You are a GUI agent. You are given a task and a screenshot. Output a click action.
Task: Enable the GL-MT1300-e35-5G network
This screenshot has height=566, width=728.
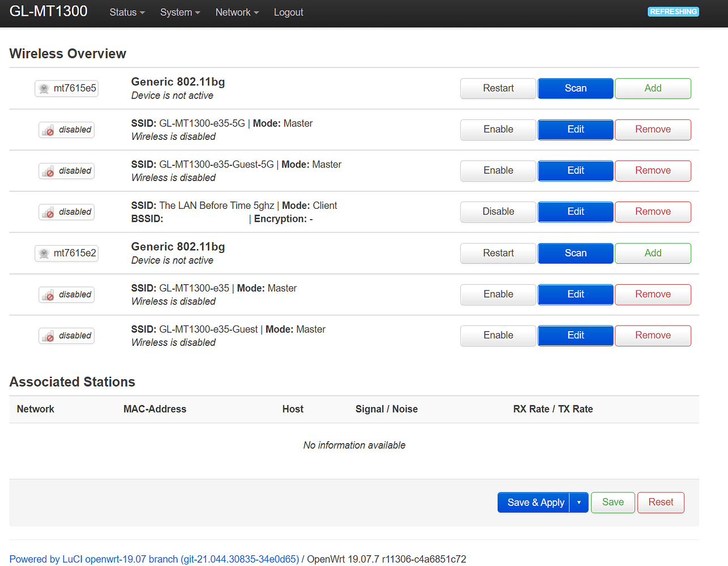tap(498, 130)
